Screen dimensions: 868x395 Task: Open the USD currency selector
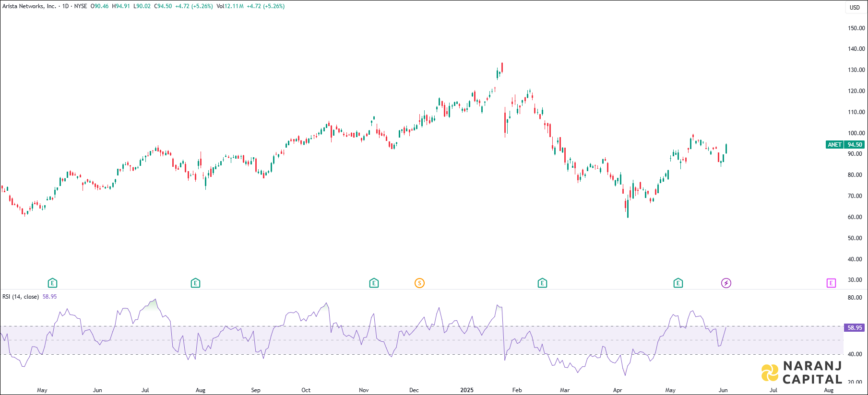pos(855,7)
